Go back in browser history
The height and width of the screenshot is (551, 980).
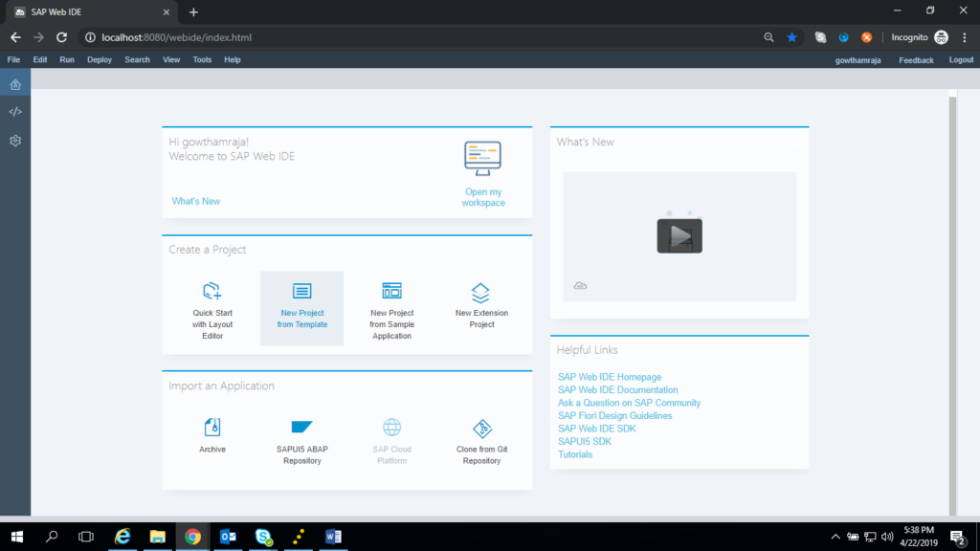pos(15,37)
